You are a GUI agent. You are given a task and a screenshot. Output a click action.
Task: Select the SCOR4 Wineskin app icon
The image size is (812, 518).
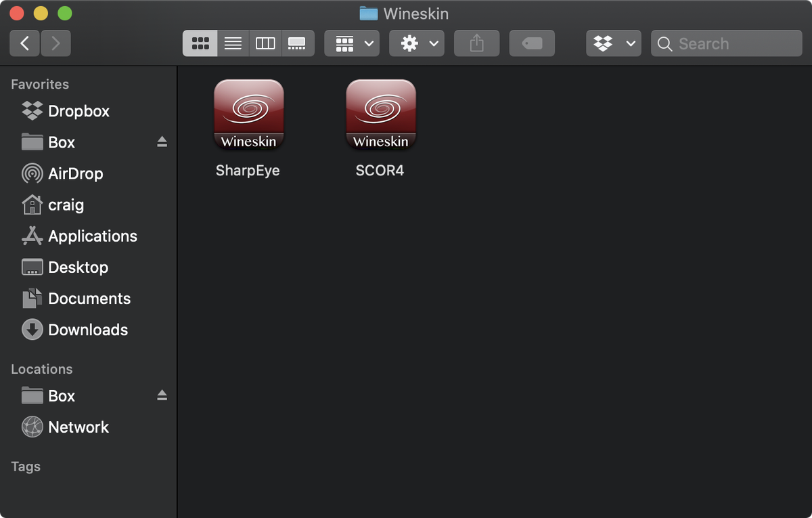click(380, 114)
